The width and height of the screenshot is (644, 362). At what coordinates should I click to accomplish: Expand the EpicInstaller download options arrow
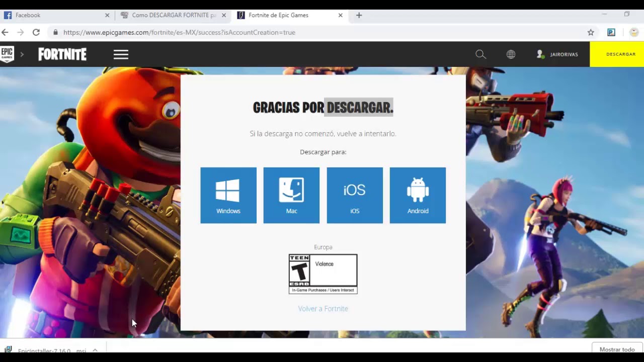coord(95,350)
